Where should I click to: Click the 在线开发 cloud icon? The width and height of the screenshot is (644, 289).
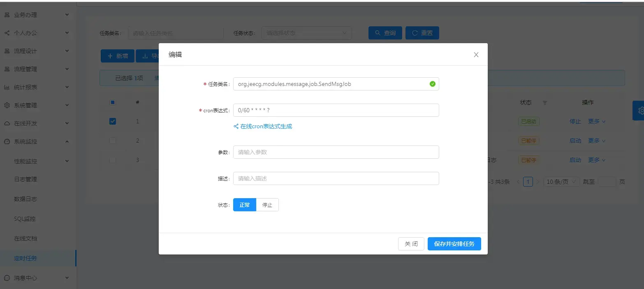click(x=7, y=123)
